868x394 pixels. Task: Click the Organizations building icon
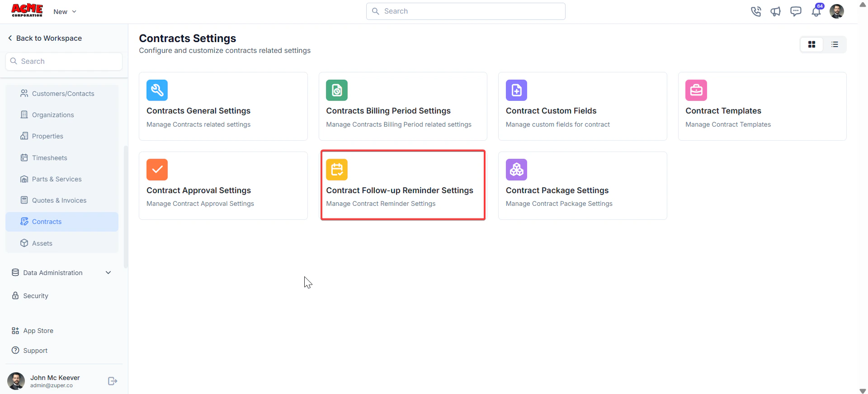[24, 114]
